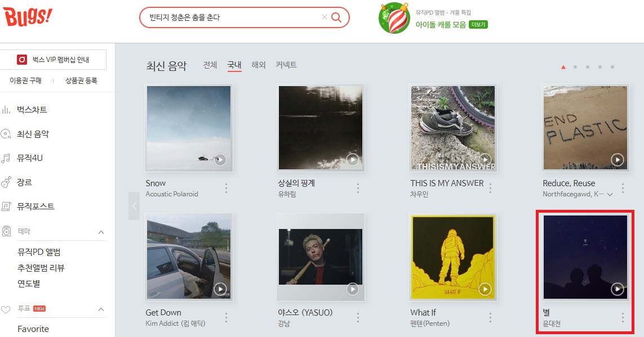644x337 pixels.
Task: Select the first carousel page indicator
Action: 563,67
